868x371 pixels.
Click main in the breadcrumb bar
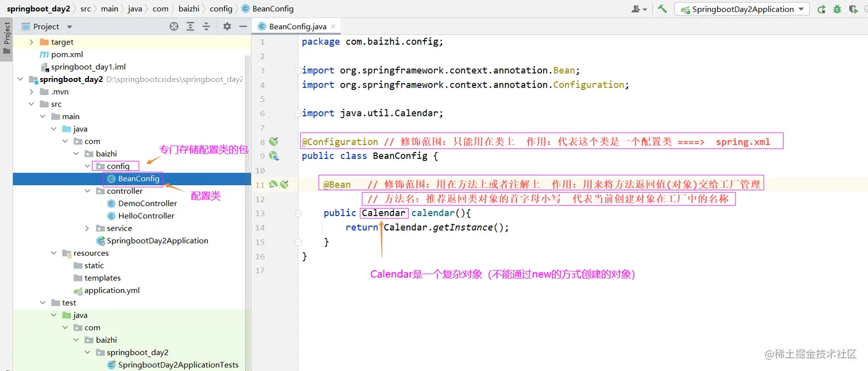click(x=110, y=9)
